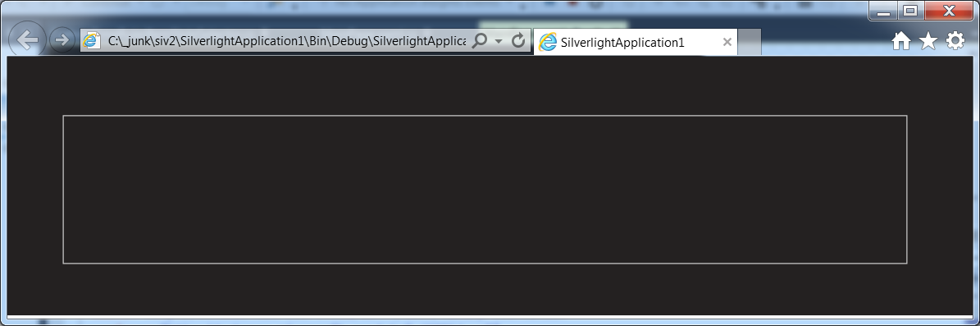980x326 pixels.
Task: Click the page icon in address bar
Action: coord(92,41)
